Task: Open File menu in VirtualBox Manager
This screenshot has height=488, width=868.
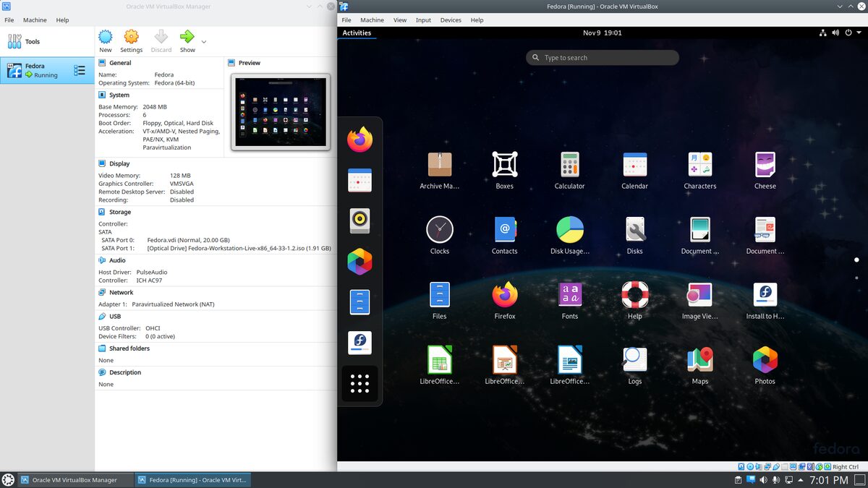Action: click(x=9, y=20)
